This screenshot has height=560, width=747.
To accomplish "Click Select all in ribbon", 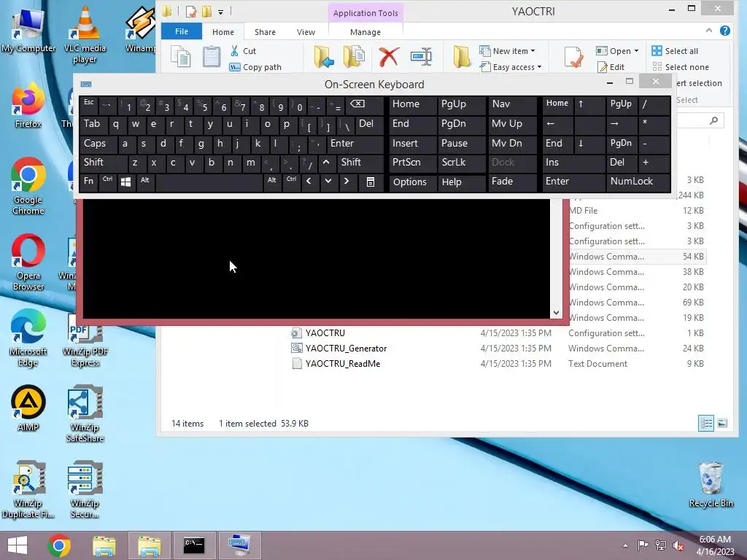I will (675, 51).
